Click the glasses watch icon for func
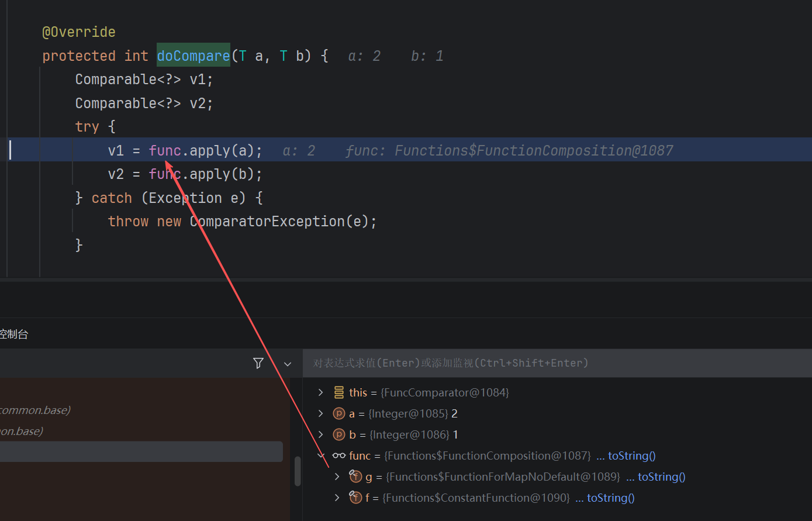This screenshot has height=521, width=812. click(x=339, y=456)
